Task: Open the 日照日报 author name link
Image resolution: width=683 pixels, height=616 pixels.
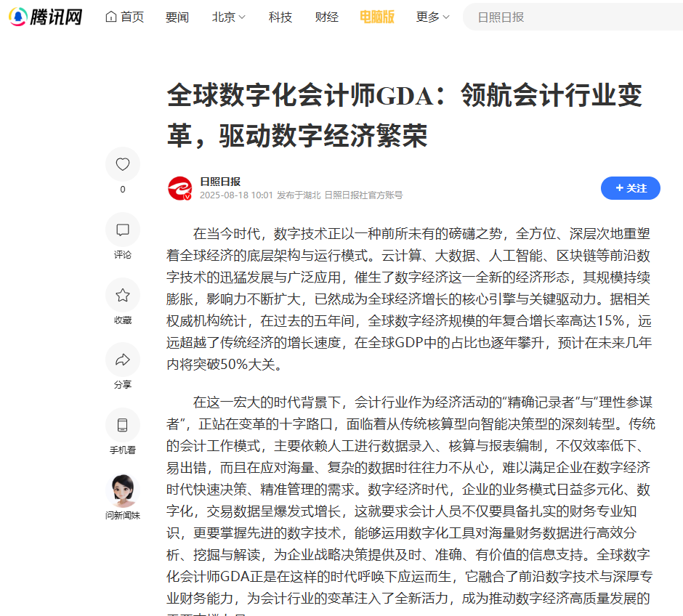Action: (x=220, y=182)
